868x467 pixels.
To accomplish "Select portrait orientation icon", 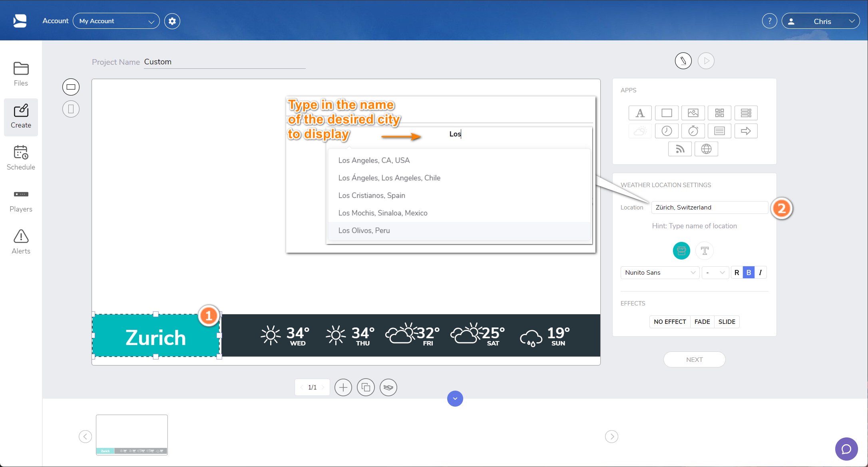I will [71, 109].
